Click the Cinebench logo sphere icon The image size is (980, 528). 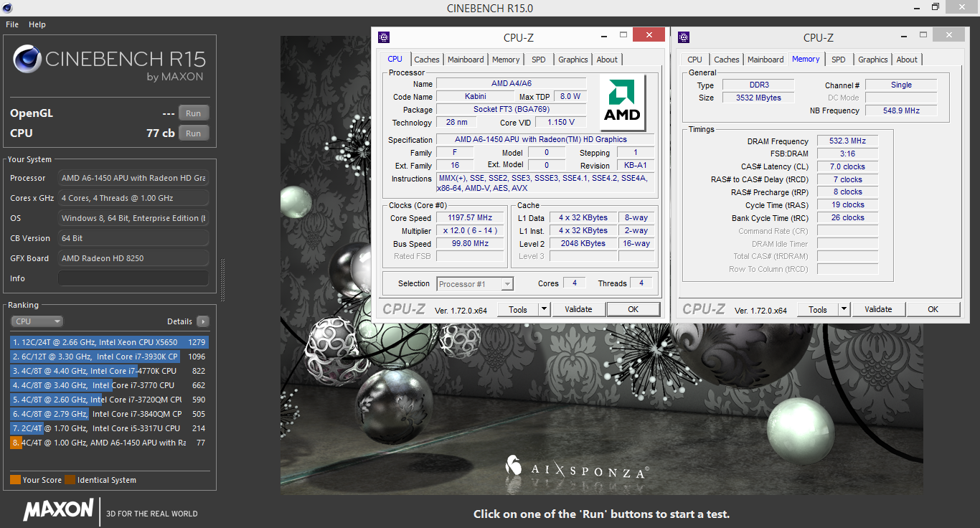point(27,60)
